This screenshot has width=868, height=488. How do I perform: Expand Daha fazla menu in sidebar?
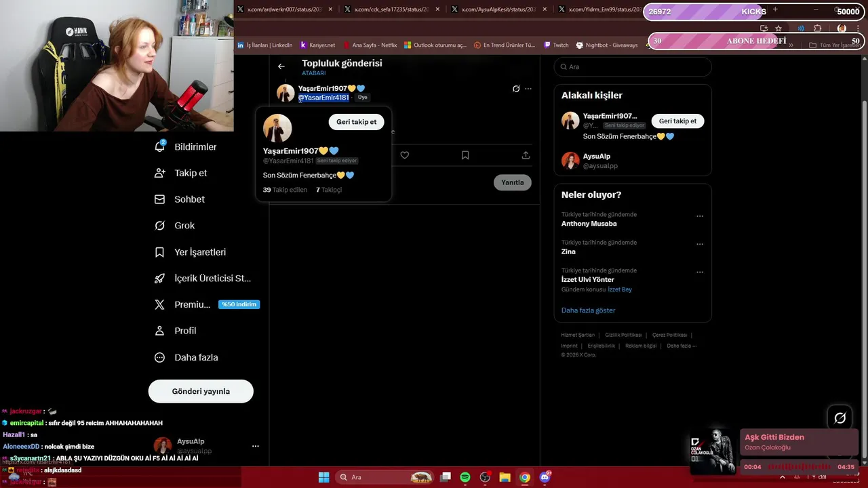186,357
